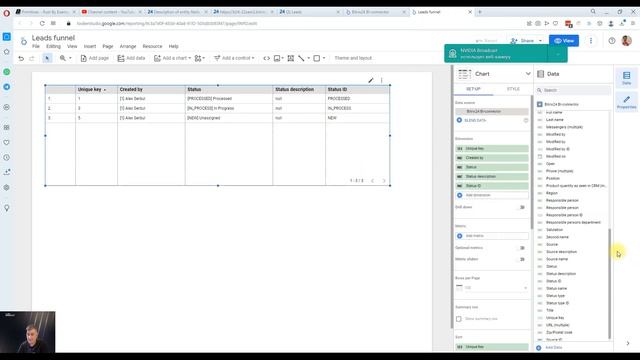Click the Opera logo menu button
The height and width of the screenshot is (360, 640).
click(x=7, y=13)
